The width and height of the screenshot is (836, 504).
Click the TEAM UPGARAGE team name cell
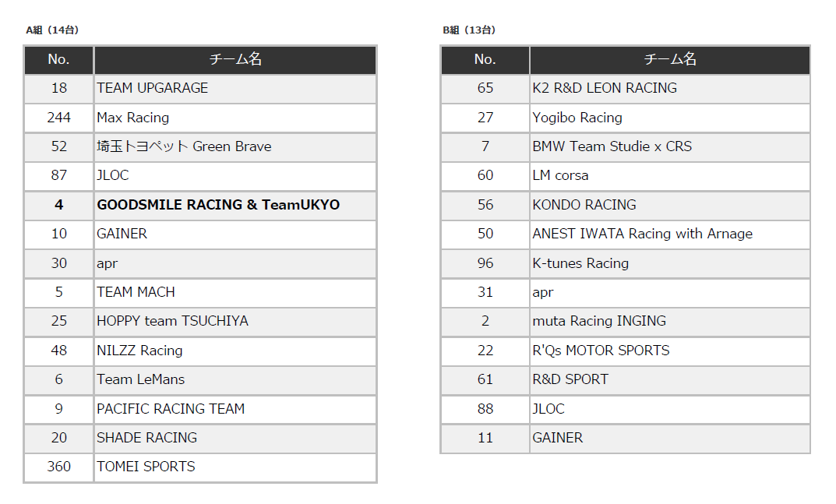point(153,88)
